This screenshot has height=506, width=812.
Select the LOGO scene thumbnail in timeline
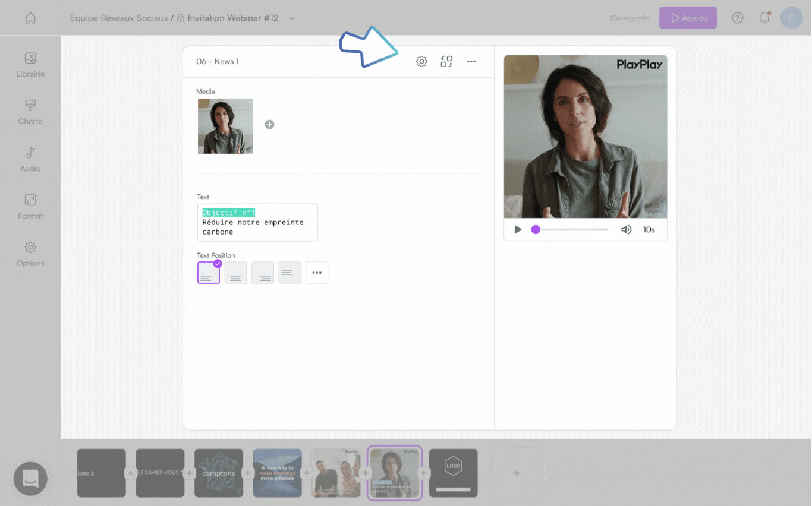point(453,473)
